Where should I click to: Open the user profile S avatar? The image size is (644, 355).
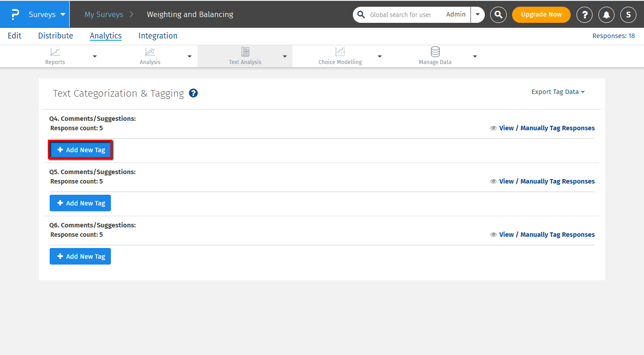[x=628, y=15]
